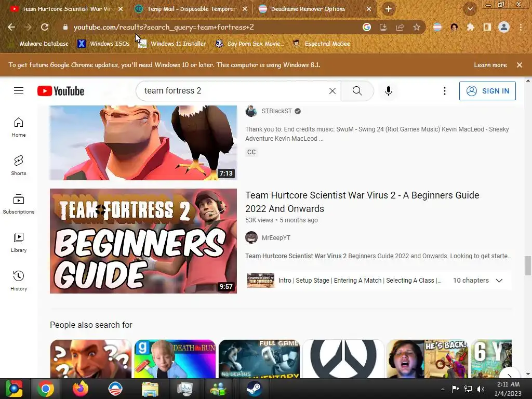The width and height of the screenshot is (532, 399).
Task: Click the Google icon in address bar
Action: (367, 27)
